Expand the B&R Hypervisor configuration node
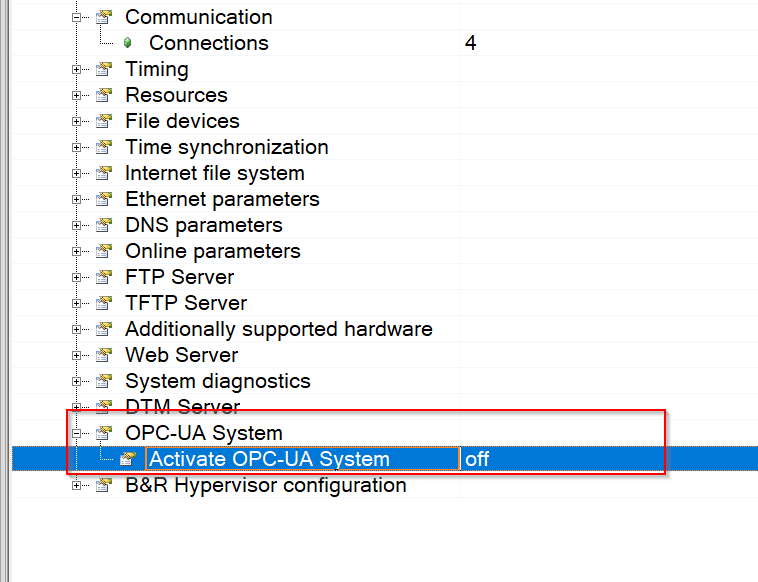This screenshot has height=582, width=758. point(76,485)
